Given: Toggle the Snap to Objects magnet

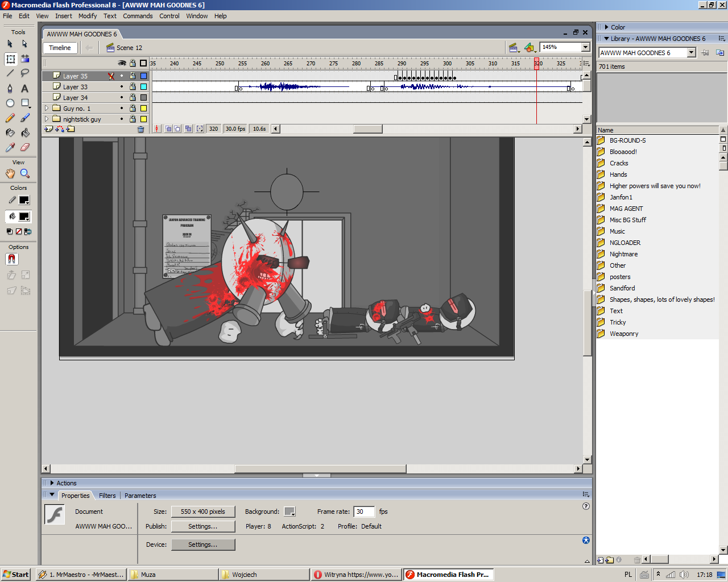Looking at the screenshot, I should pyautogui.click(x=12, y=259).
